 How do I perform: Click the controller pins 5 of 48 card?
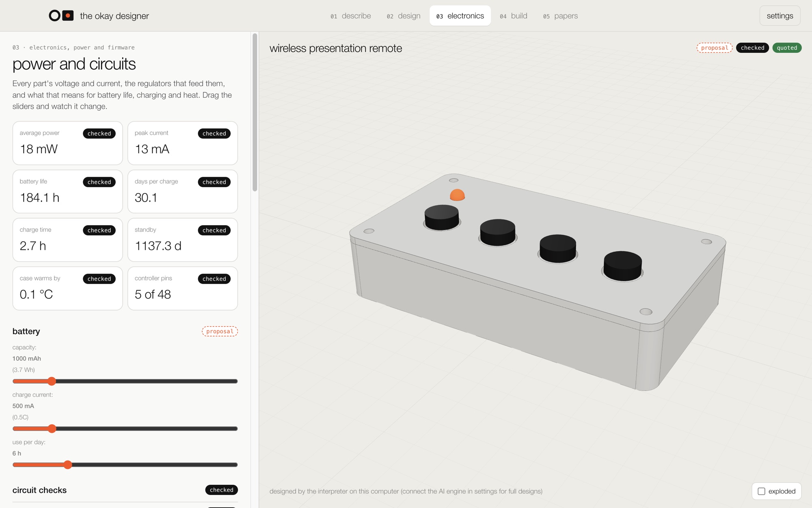tap(183, 289)
